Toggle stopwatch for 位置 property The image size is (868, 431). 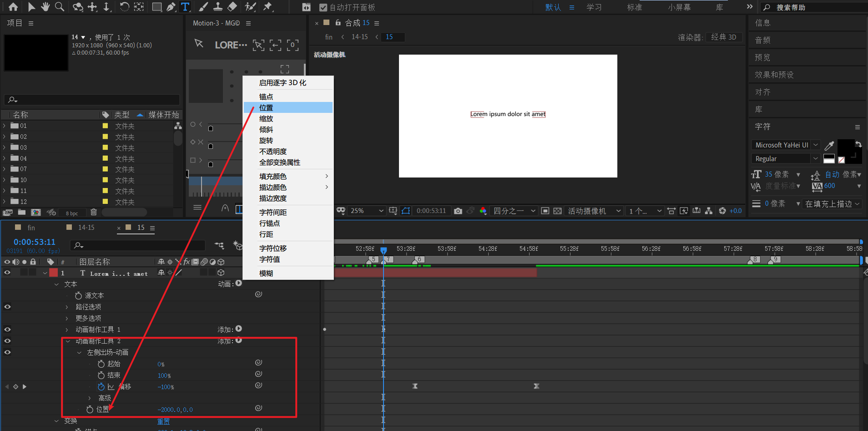[x=90, y=410]
